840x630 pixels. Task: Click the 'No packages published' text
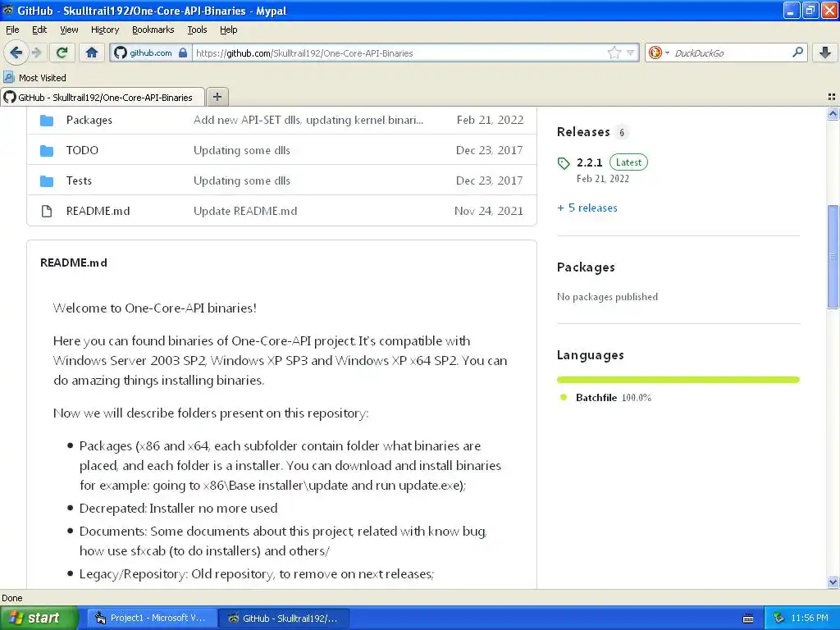[607, 297]
